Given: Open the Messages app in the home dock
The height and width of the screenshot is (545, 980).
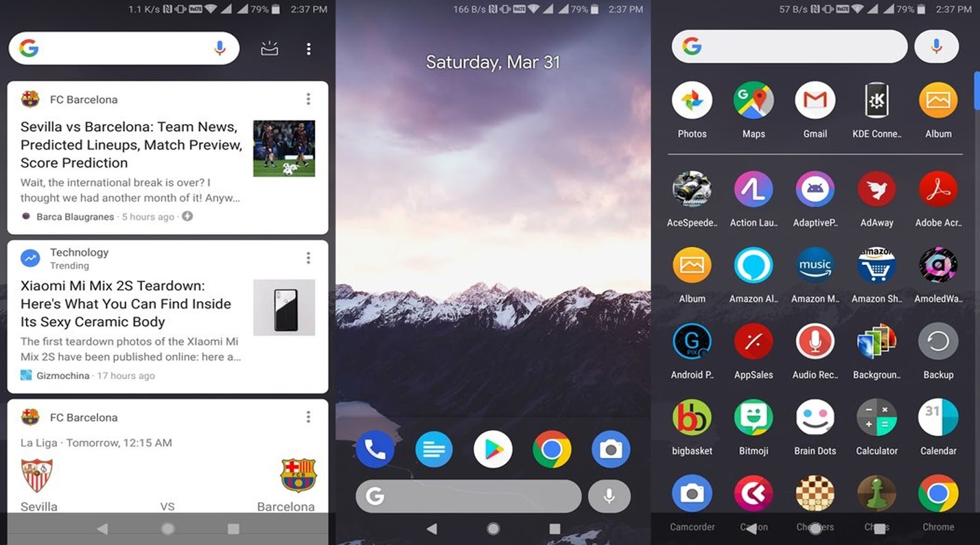Looking at the screenshot, I should (434, 449).
